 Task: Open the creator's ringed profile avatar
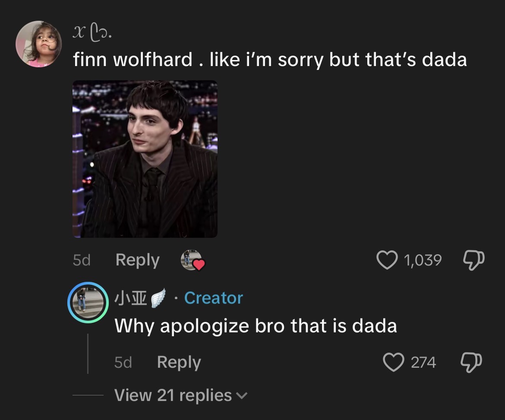point(88,303)
